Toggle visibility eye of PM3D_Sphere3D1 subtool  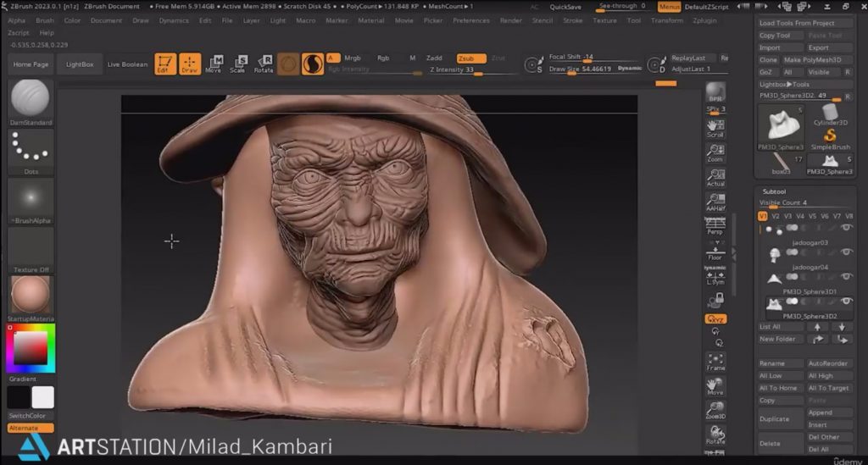[x=846, y=276]
